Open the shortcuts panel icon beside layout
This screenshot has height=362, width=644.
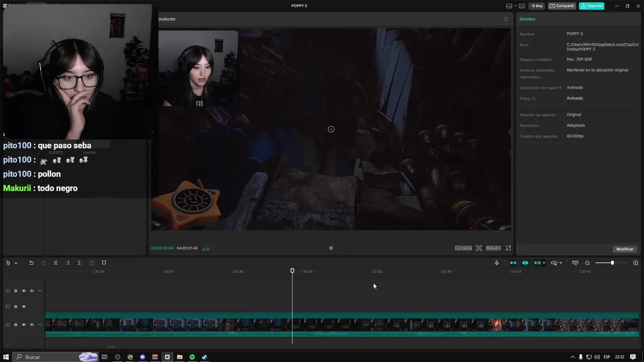point(522,6)
